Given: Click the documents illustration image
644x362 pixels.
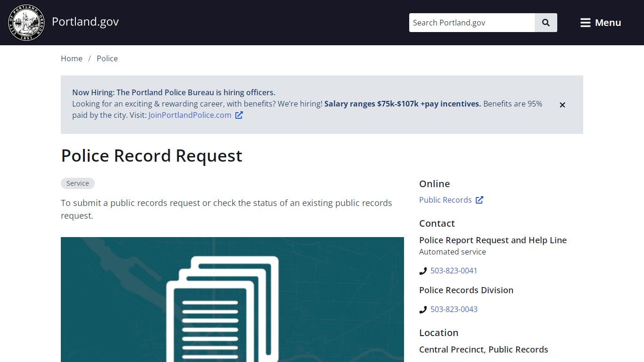Looking at the screenshot, I should tap(232, 299).
